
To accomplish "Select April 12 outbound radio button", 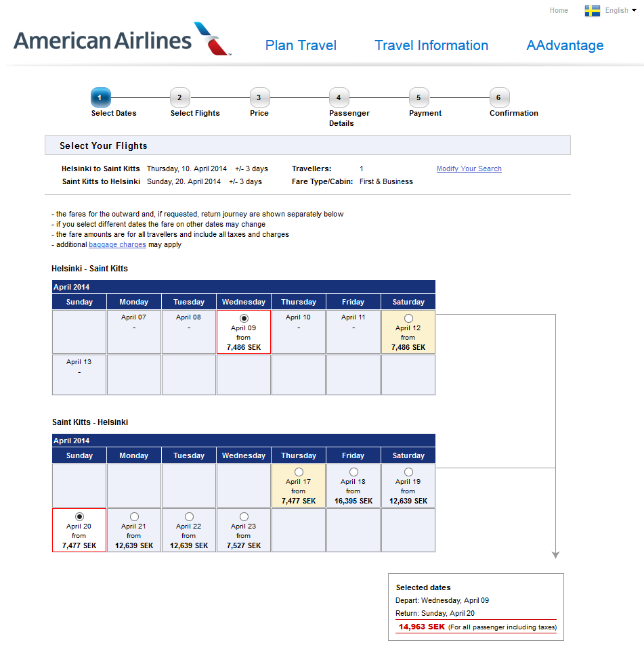I will tap(408, 318).
